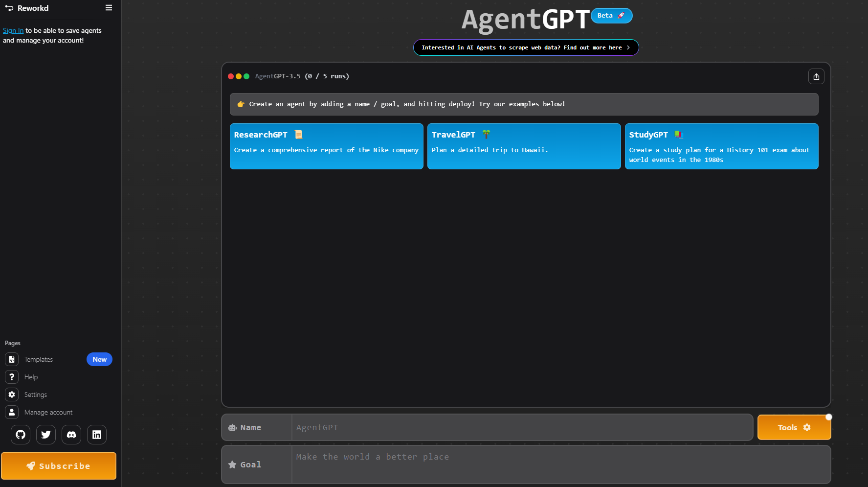The height and width of the screenshot is (487, 868).
Task: Open Manage account
Action: point(48,412)
